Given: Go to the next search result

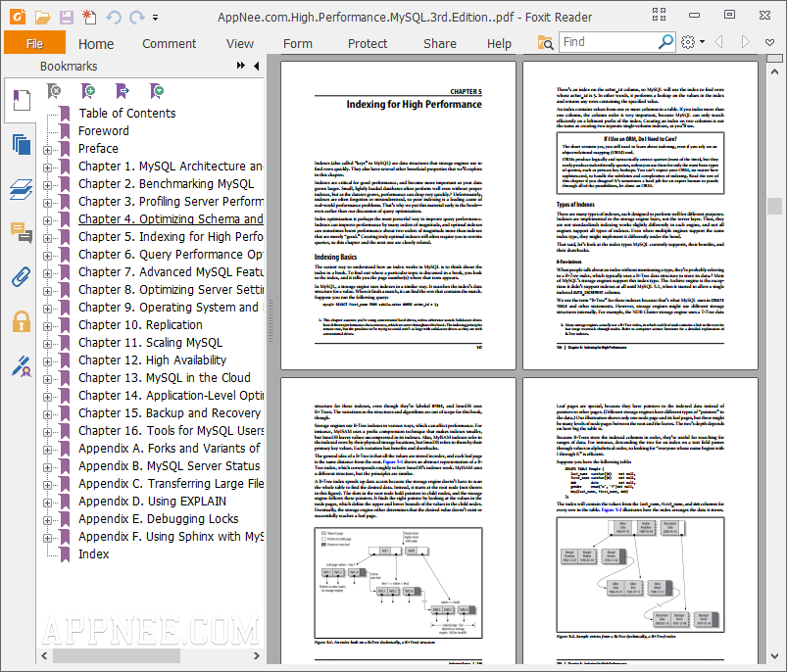Looking at the screenshot, I should pyautogui.click(x=745, y=42).
